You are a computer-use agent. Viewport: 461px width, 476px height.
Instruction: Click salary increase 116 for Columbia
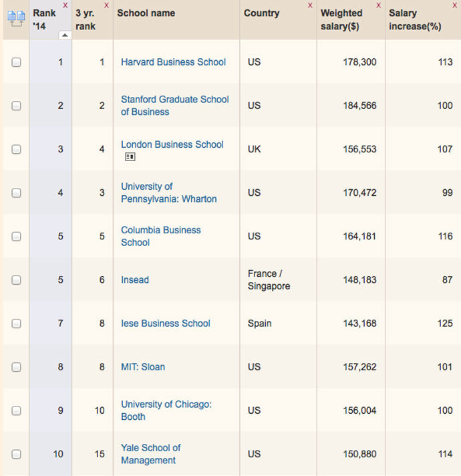click(x=445, y=236)
